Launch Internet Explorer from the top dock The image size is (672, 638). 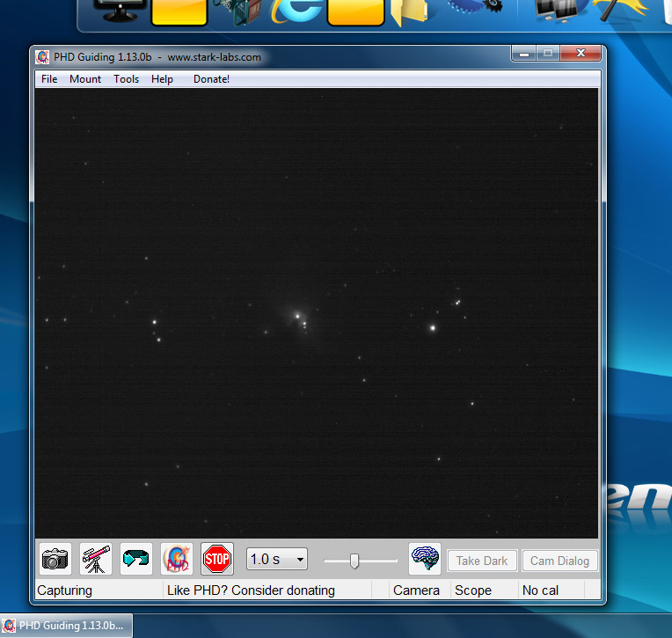pyautogui.click(x=294, y=11)
